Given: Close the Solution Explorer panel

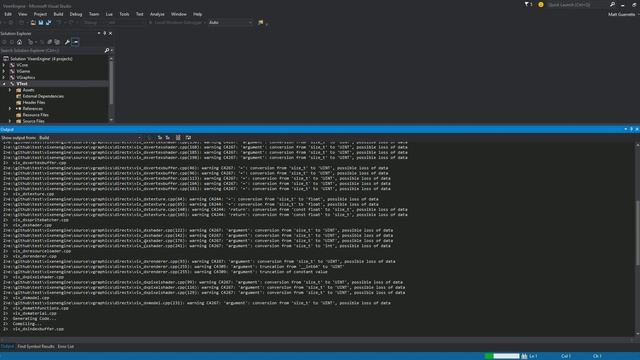Looking at the screenshot, I should point(110,33).
